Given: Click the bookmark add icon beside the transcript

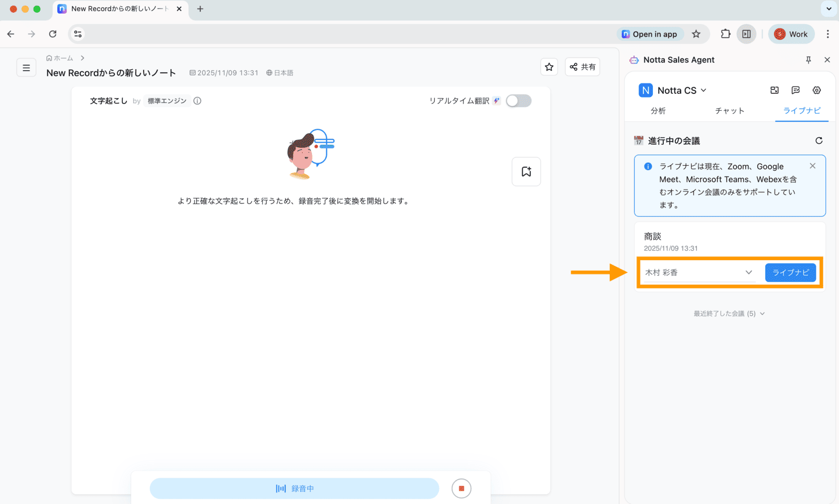Looking at the screenshot, I should pyautogui.click(x=526, y=171).
